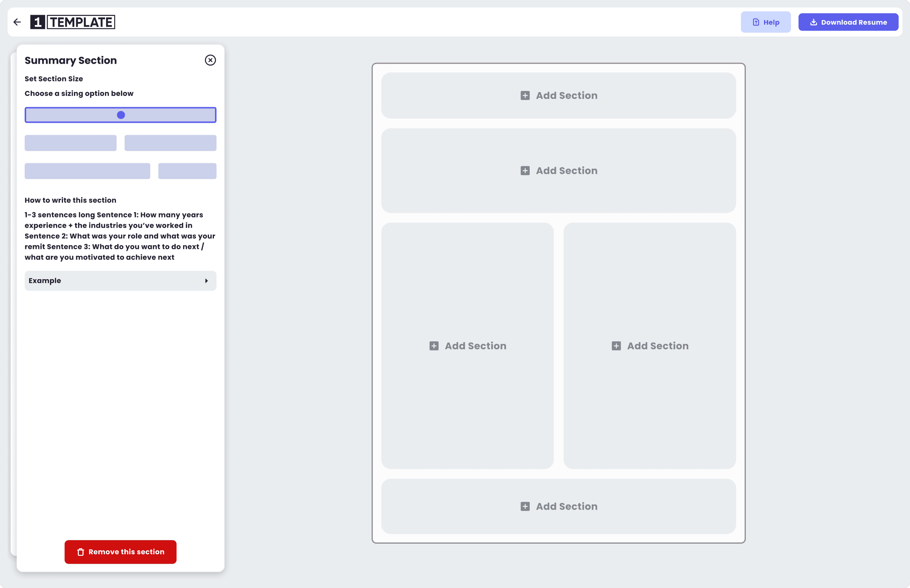The image size is (910, 588).
Task: Click plus icon in bottom Add Section
Action: [525, 506]
